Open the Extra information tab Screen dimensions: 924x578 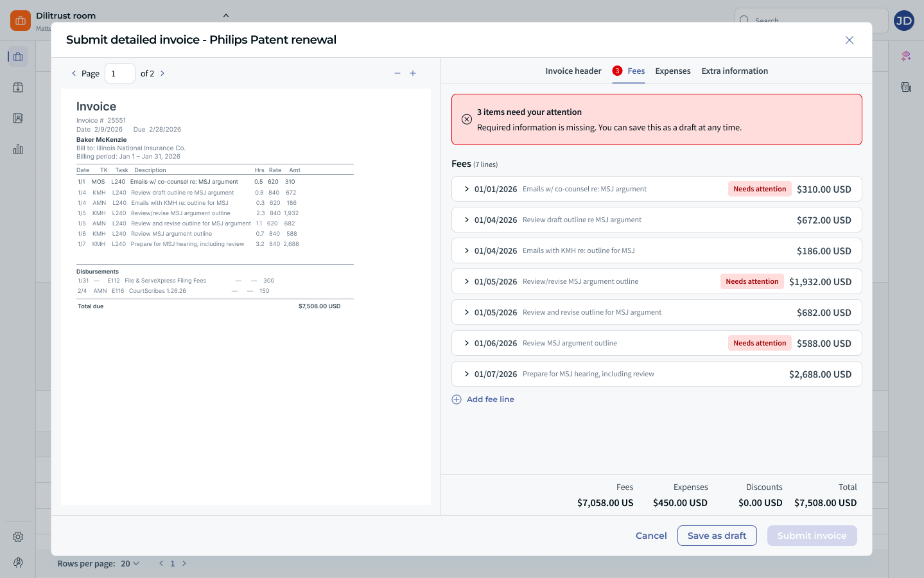pos(735,71)
